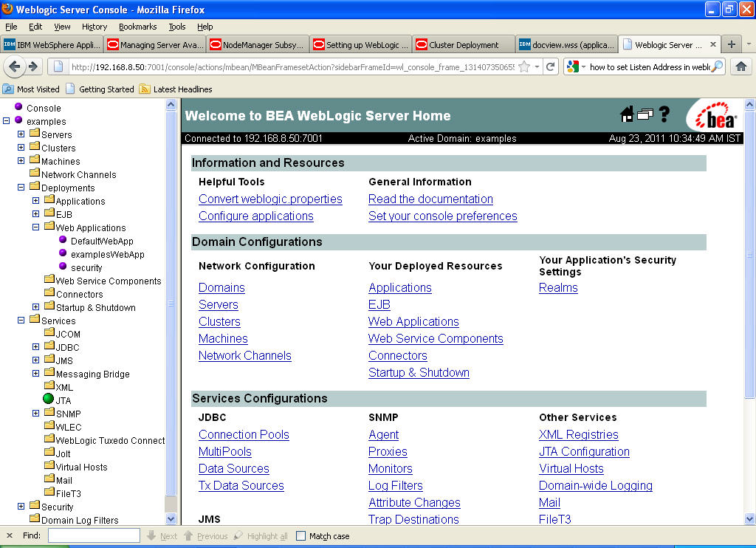Open the Bookmarks menu

(138, 27)
